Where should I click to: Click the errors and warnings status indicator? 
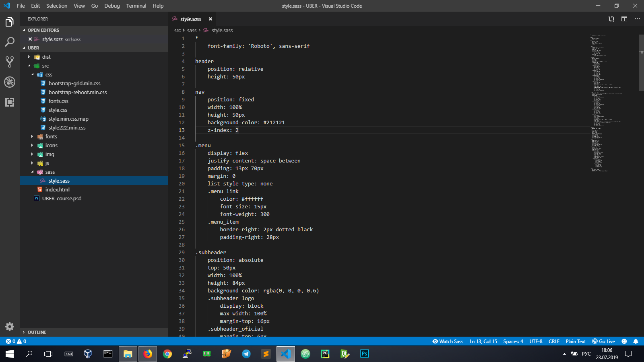[x=16, y=341]
